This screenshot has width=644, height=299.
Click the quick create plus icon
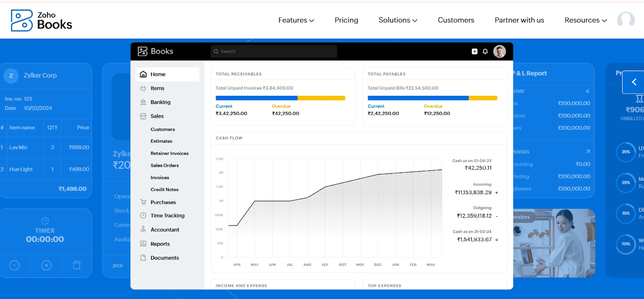[475, 51]
